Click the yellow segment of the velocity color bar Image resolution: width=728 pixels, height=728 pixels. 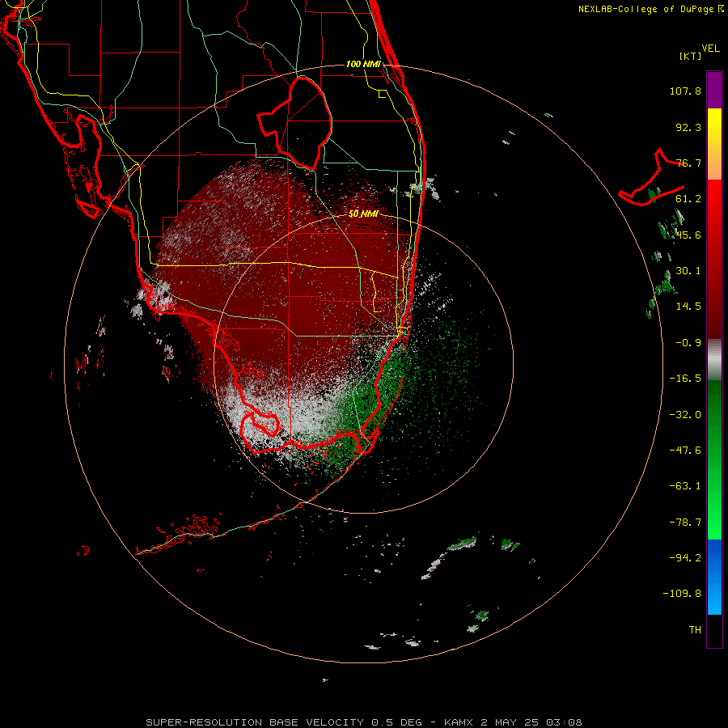click(714, 144)
